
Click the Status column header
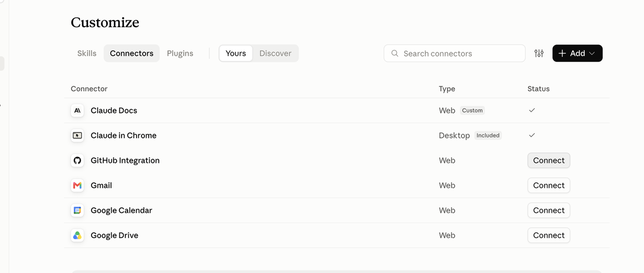pyautogui.click(x=539, y=89)
